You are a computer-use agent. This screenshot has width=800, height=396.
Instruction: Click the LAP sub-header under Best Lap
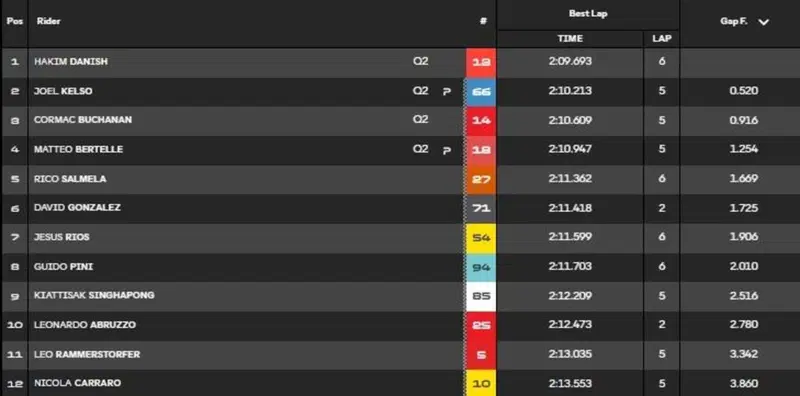(662, 39)
